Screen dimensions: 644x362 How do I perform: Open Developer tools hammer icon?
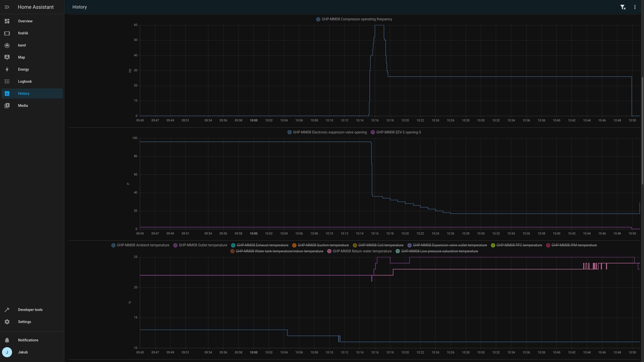coord(7,310)
